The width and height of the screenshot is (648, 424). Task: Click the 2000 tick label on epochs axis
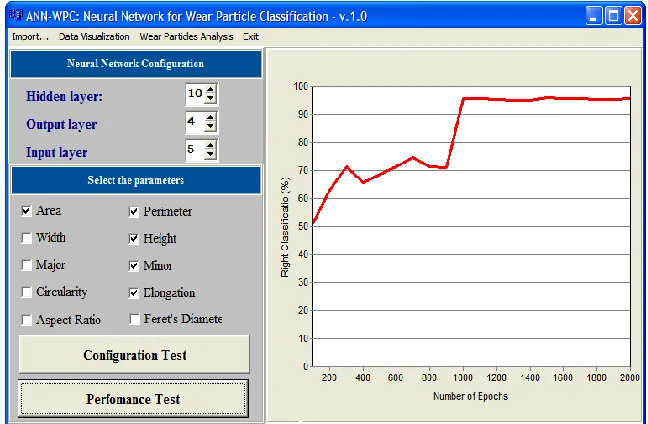click(630, 378)
